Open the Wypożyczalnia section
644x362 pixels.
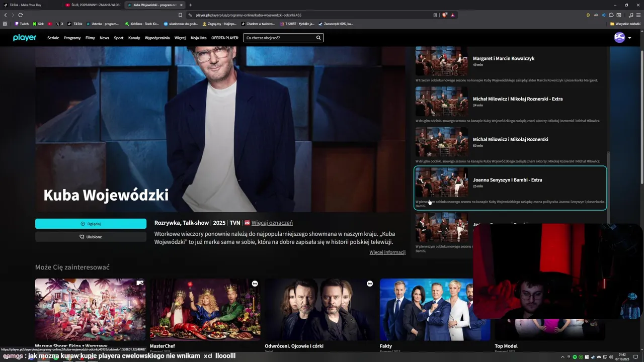point(157,38)
